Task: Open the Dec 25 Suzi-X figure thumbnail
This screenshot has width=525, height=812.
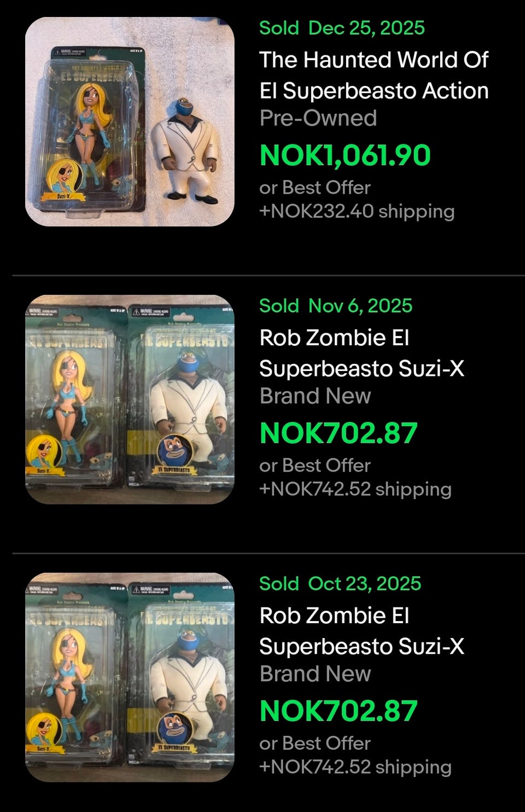Action: pyautogui.click(x=130, y=121)
